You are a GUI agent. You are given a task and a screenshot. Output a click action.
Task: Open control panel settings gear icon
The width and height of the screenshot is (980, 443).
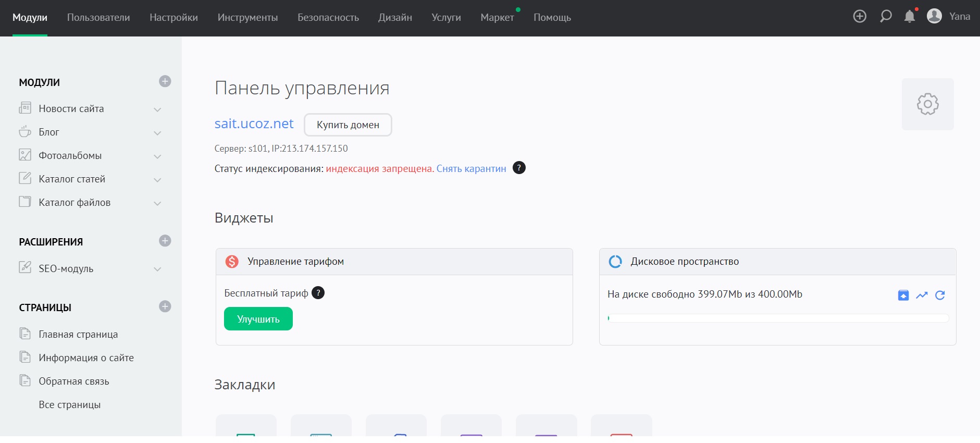(927, 104)
